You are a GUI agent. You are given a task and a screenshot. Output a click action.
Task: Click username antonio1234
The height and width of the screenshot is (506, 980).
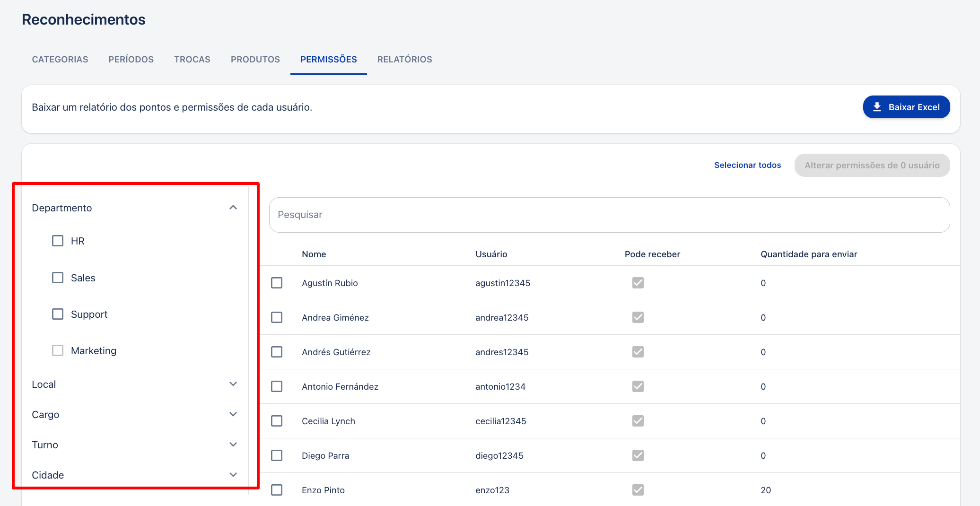click(500, 386)
